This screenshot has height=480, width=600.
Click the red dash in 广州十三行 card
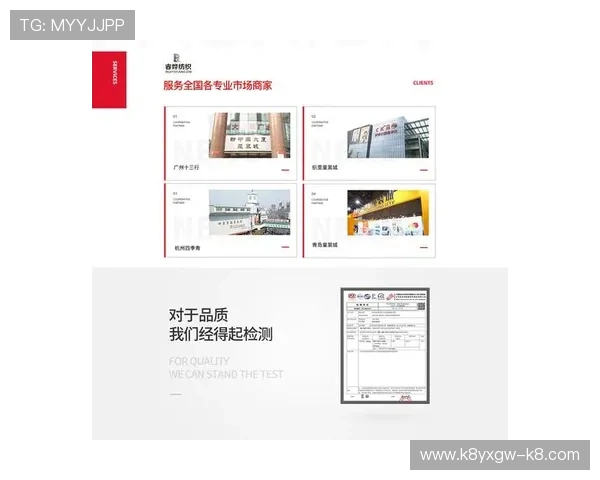[285, 170]
